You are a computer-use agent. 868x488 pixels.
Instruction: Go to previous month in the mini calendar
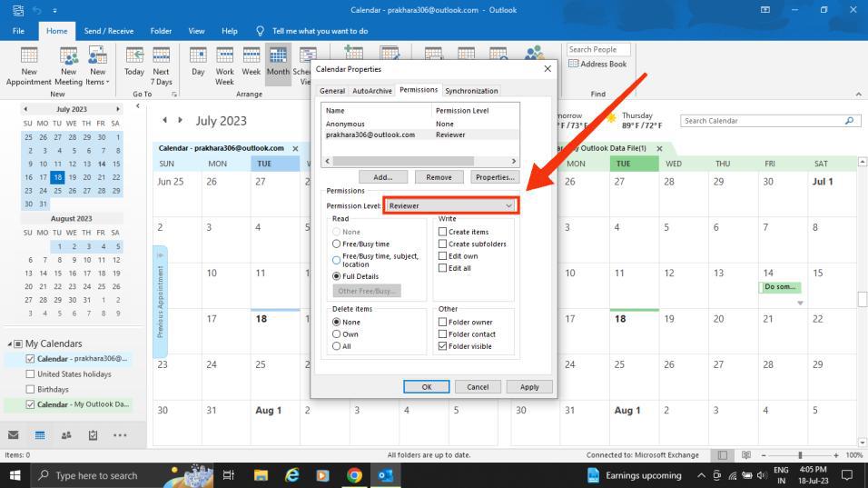pyautogui.click(x=25, y=109)
